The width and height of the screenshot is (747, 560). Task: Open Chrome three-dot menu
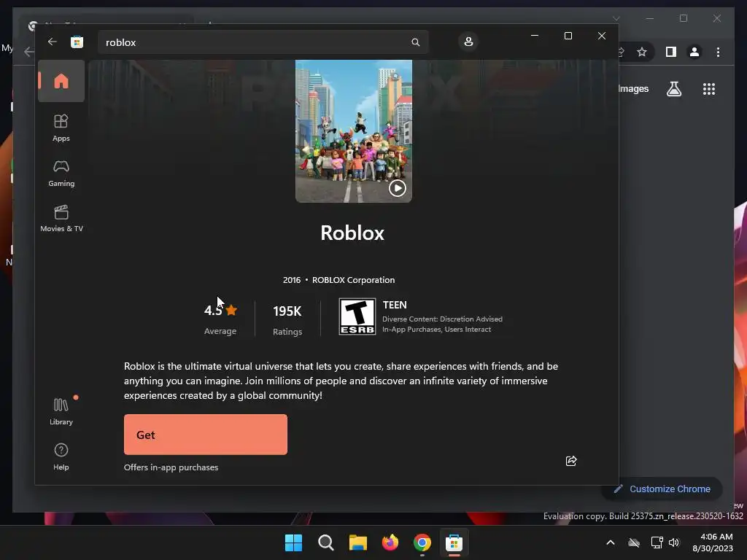718,52
